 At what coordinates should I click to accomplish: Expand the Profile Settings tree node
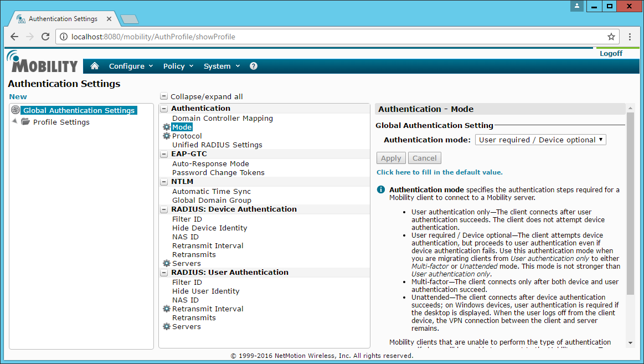[x=14, y=121]
